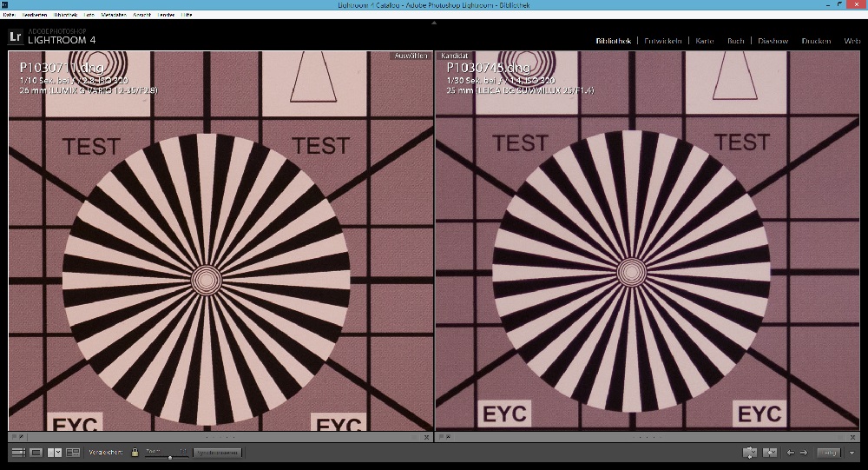Click the P1030711.dng filename overlay
This screenshot has height=470, width=868.
point(62,68)
